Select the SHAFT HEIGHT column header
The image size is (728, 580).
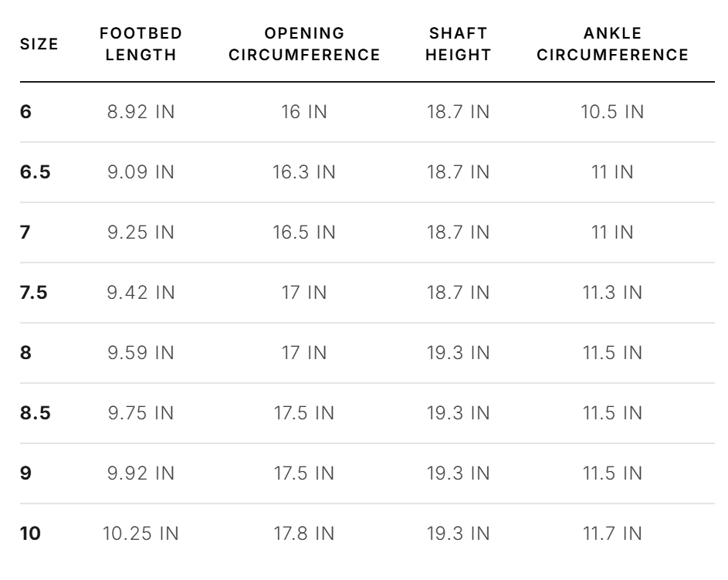[459, 44]
